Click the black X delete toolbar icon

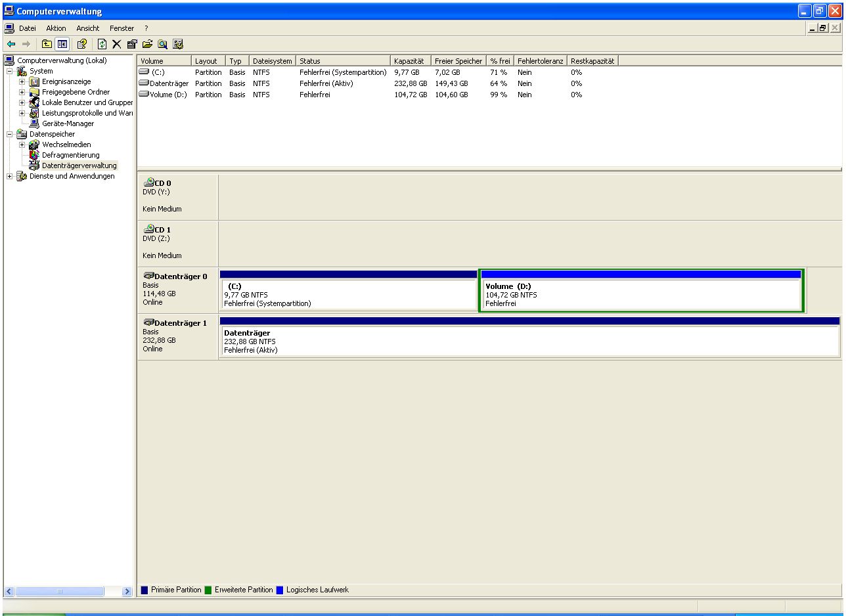pyautogui.click(x=117, y=44)
